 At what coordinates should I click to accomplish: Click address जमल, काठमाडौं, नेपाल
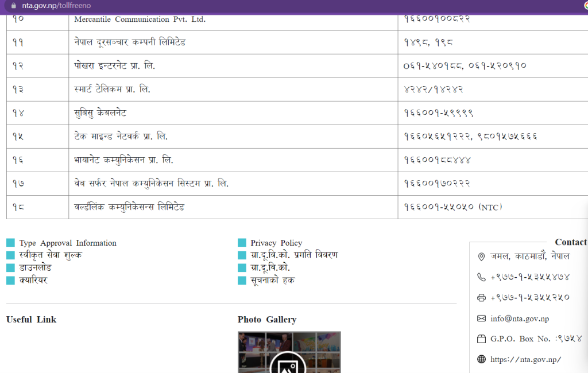pos(530,257)
